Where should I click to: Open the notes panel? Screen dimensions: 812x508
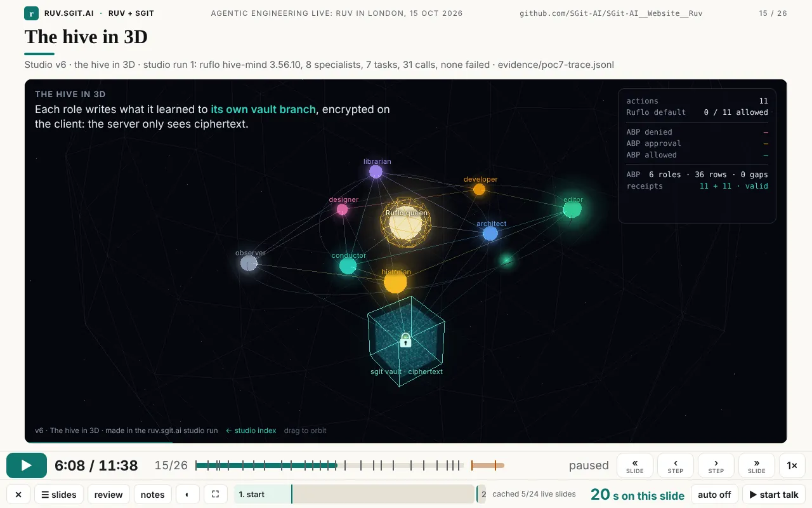[x=152, y=495]
